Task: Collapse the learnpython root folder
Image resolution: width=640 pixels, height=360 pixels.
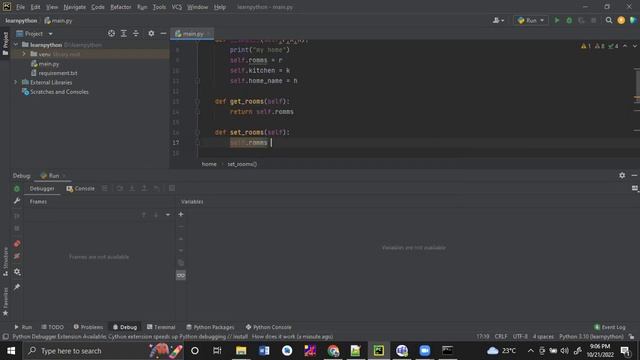Action: tap(16, 44)
